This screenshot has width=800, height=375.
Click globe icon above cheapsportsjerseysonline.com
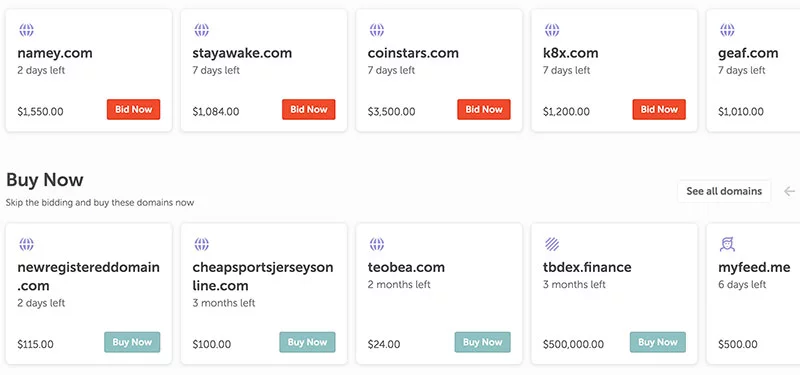[x=202, y=244]
